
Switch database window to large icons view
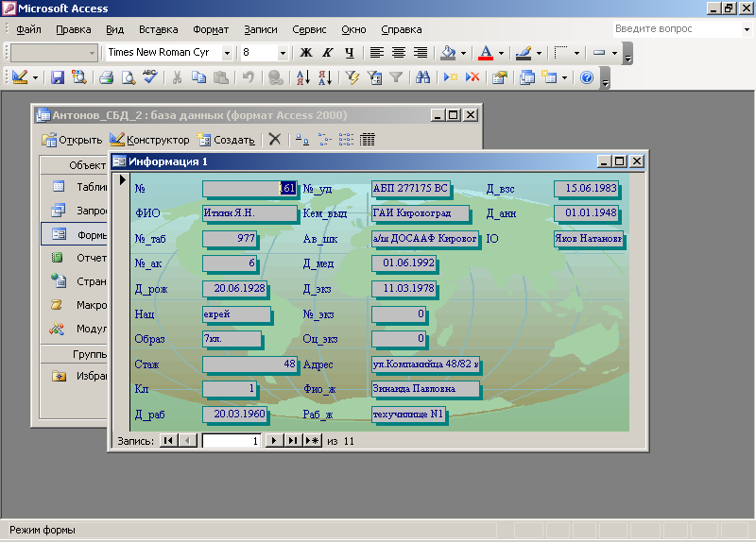click(302, 140)
